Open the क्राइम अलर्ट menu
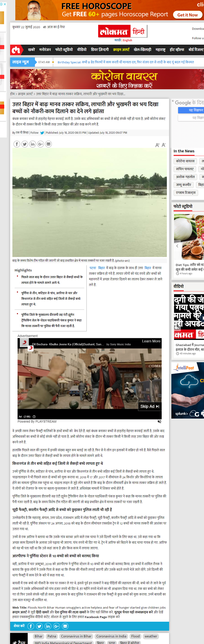Viewport: 204px width, 644px height. (x=121, y=50)
